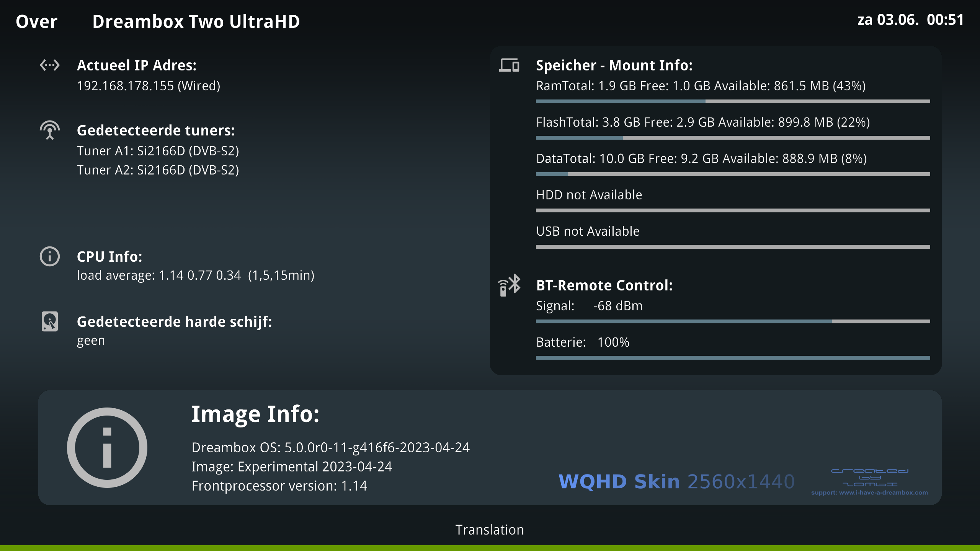The image size is (980, 551).
Task: Click the BT signal strength bar
Action: (733, 321)
